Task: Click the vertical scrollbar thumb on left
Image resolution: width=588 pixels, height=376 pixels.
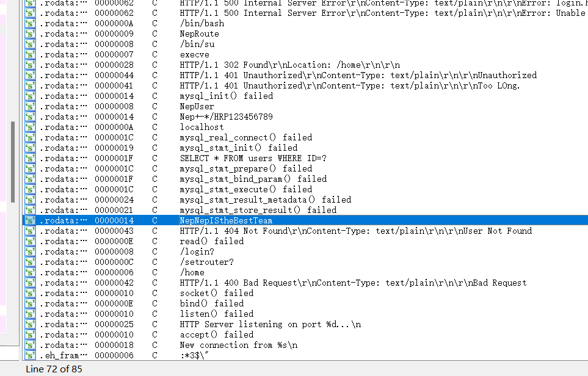Action: pyautogui.click(x=13, y=162)
